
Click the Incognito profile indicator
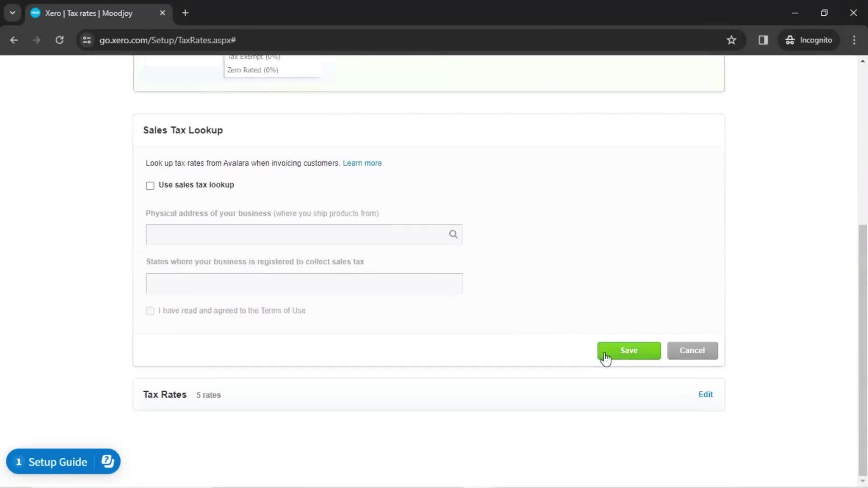click(809, 40)
